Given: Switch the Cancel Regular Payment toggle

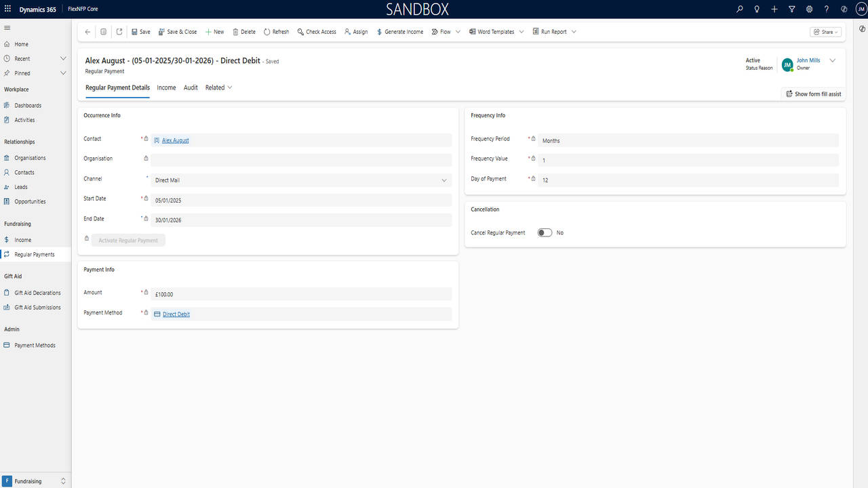Looking at the screenshot, I should point(544,232).
